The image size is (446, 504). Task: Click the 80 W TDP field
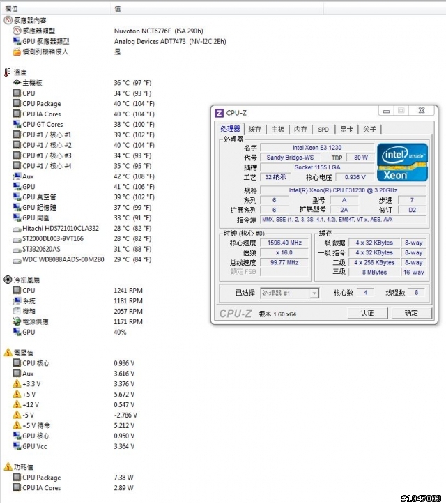click(361, 158)
